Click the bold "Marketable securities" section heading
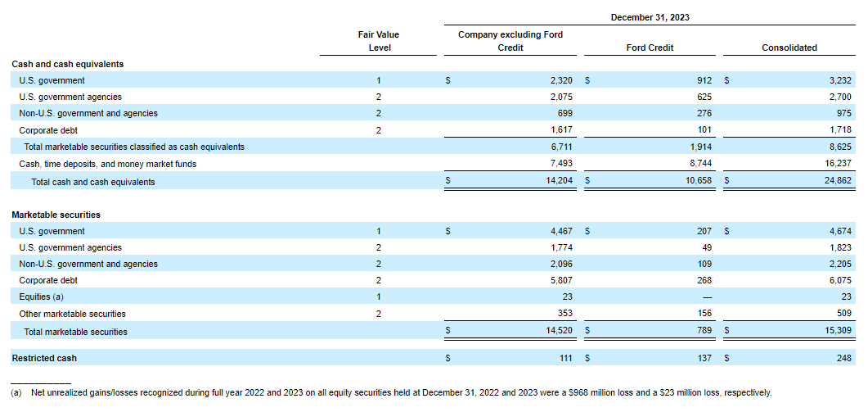868x412 pixels. point(56,215)
